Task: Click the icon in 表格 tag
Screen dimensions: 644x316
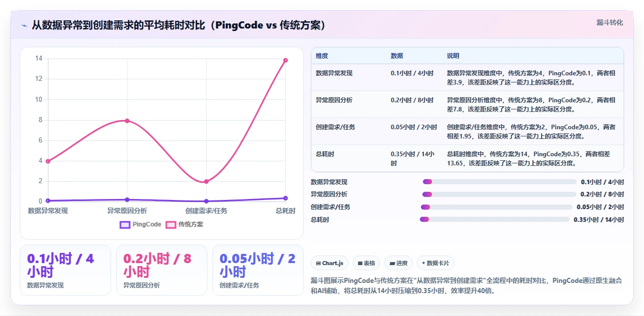Action: (360, 263)
